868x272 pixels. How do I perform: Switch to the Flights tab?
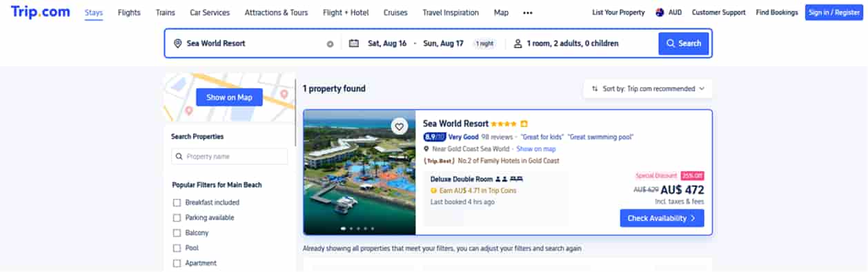[129, 12]
